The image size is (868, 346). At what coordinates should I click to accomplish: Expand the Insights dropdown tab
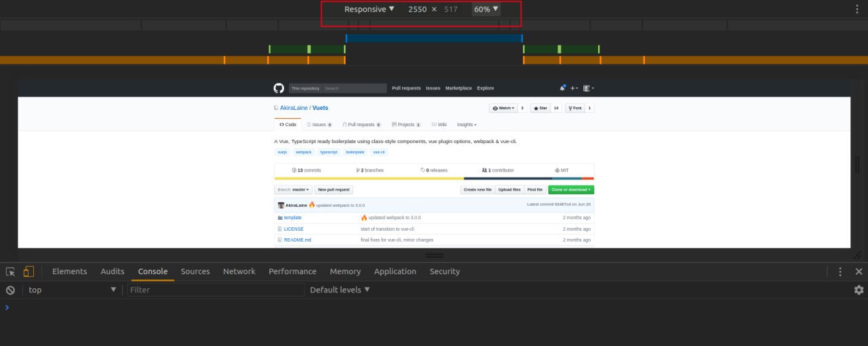click(x=467, y=125)
